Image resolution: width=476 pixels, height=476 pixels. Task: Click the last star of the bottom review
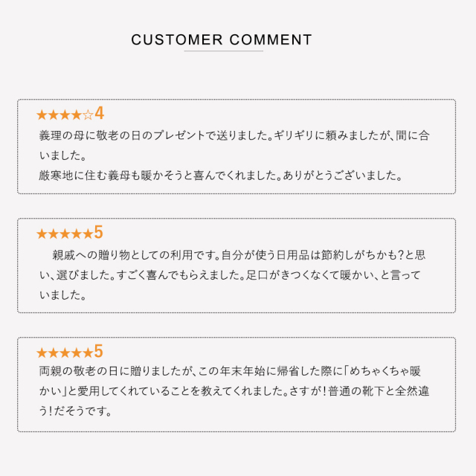tap(88, 353)
